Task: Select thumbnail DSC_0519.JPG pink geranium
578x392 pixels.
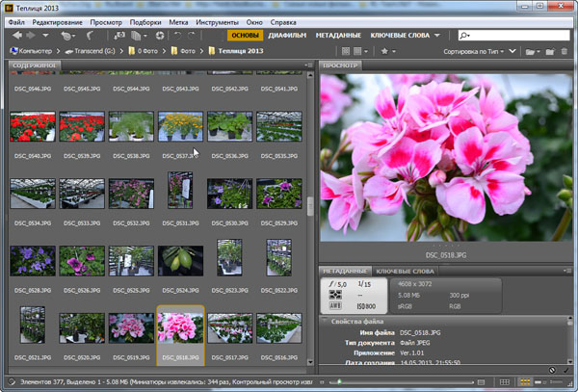Action: (131, 327)
